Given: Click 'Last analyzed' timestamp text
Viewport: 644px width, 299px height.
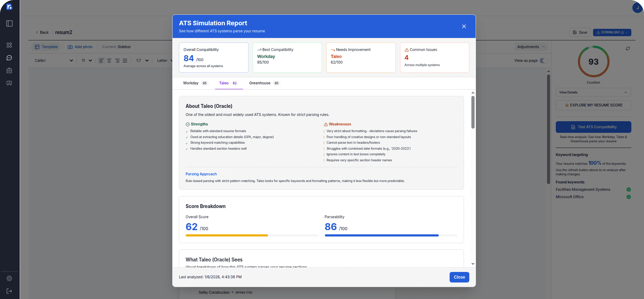Looking at the screenshot, I should point(210,277).
